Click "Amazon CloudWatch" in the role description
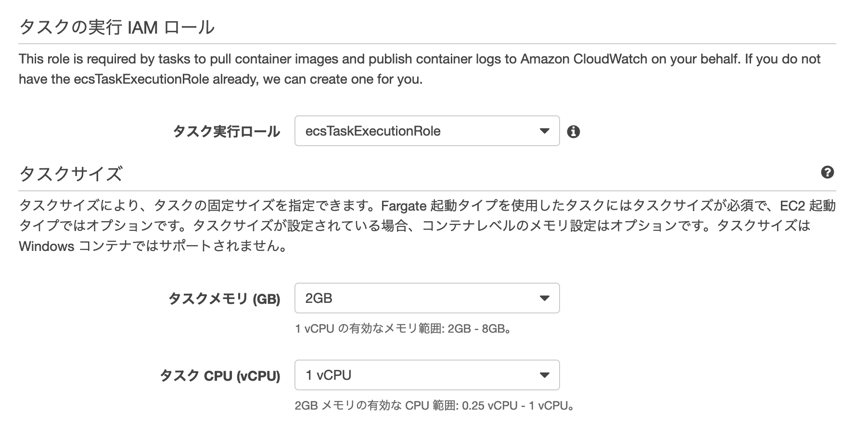868x424 pixels. [583, 59]
